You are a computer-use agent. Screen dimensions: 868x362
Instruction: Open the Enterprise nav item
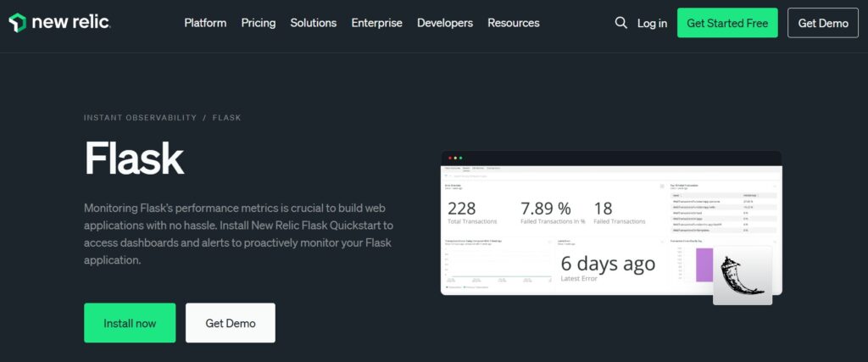click(377, 23)
